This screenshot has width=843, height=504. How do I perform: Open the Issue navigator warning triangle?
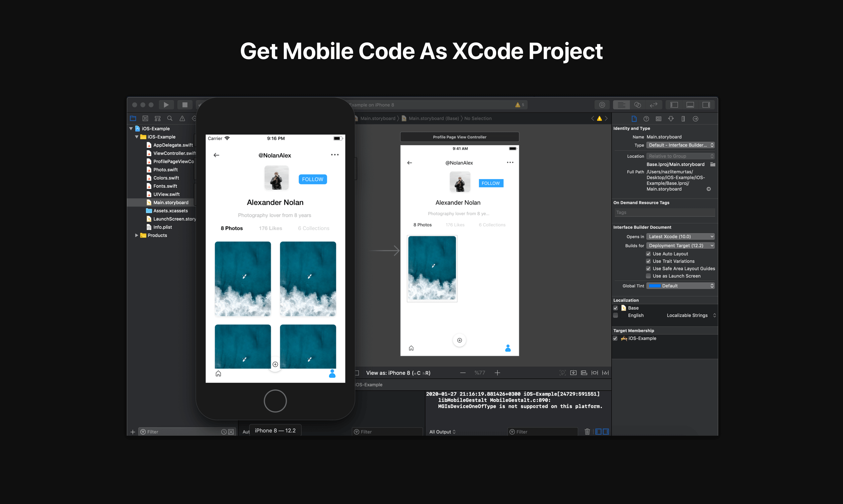click(x=182, y=118)
